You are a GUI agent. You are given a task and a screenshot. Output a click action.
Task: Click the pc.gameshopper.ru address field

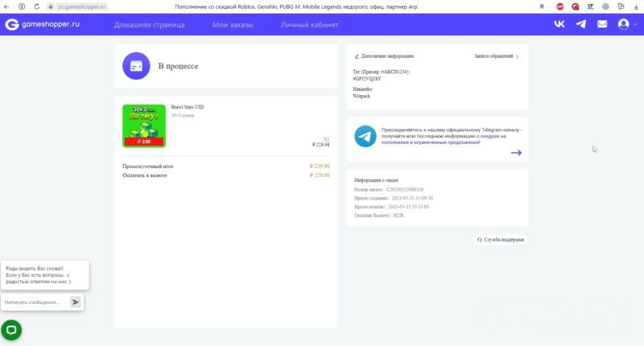tap(82, 6)
